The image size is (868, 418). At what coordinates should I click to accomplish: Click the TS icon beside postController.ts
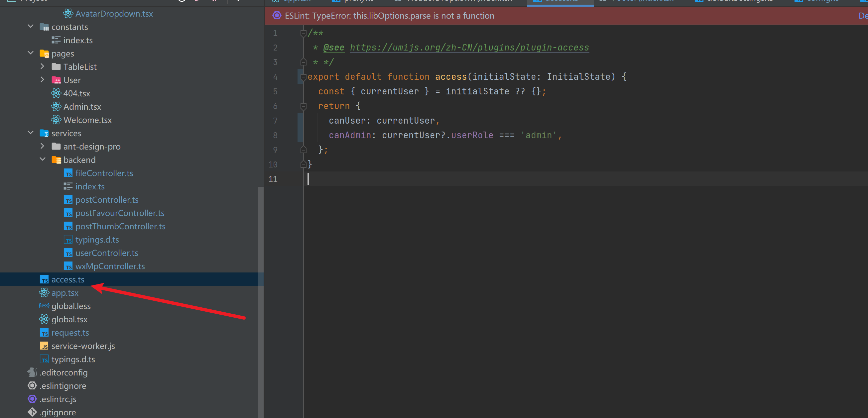[x=68, y=200]
